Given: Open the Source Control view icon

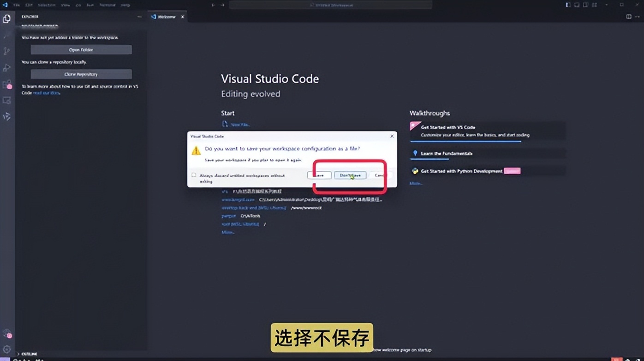Looking at the screenshot, I should click(x=7, y=51).
